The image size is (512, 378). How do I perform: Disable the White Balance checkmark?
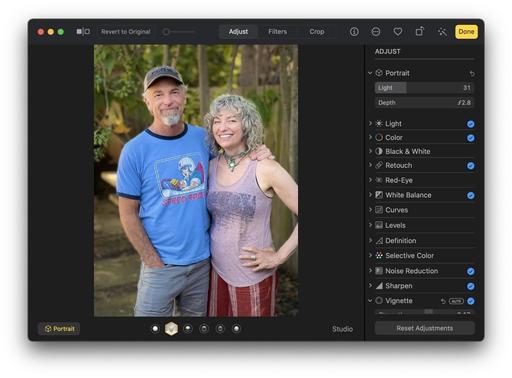coord(471,195)
